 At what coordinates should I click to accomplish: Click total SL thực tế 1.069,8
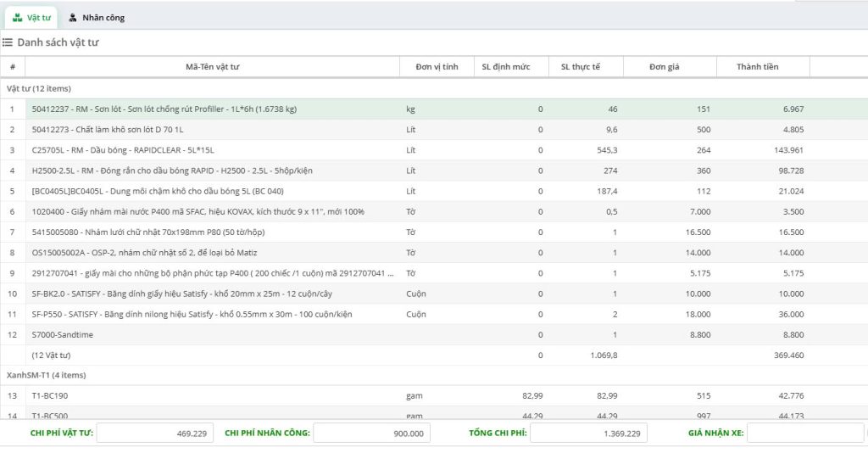click(x=604, y=355)
